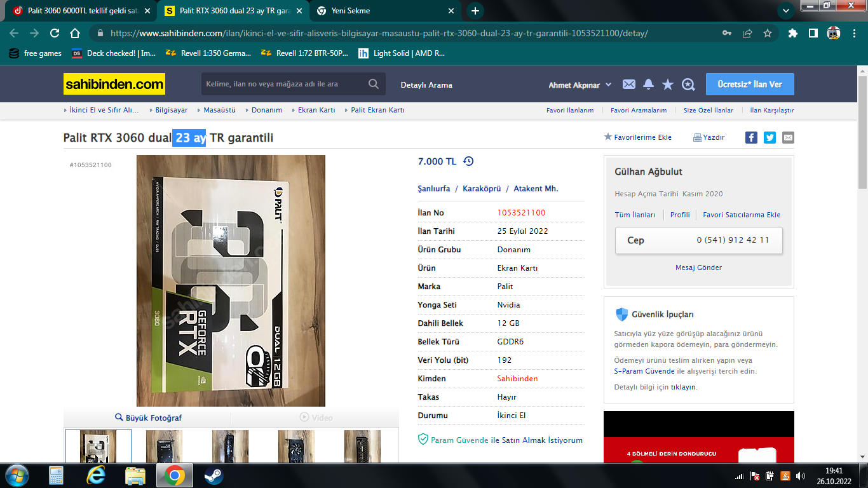Open the notifications bell icon
The image size is (868, 488).
pyautogui.click(x=648, y=85)
